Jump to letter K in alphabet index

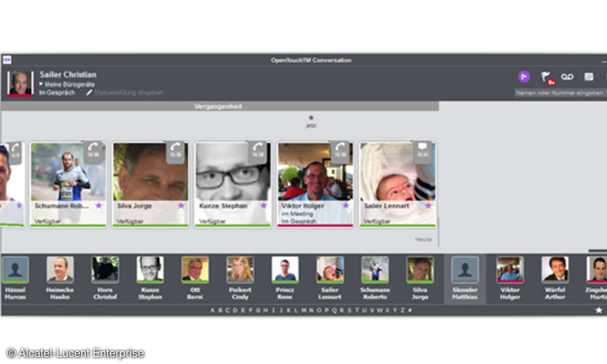coord(288,310)
